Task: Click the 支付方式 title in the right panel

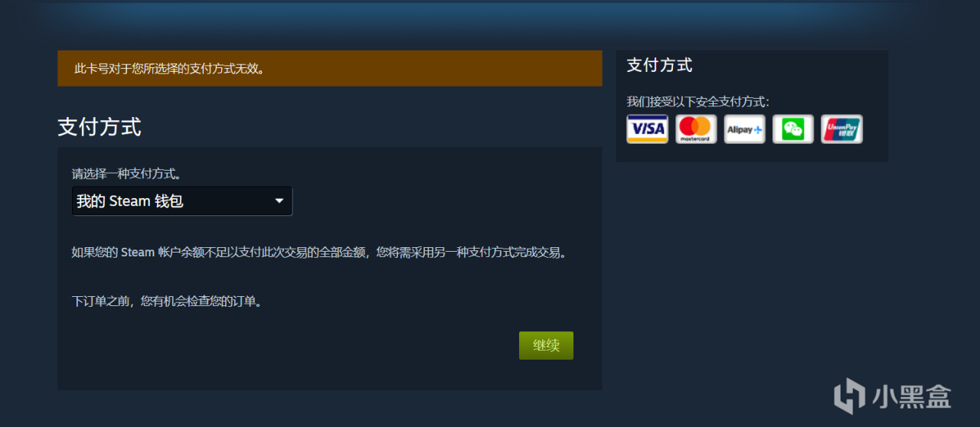Action: tap(659, 65)
